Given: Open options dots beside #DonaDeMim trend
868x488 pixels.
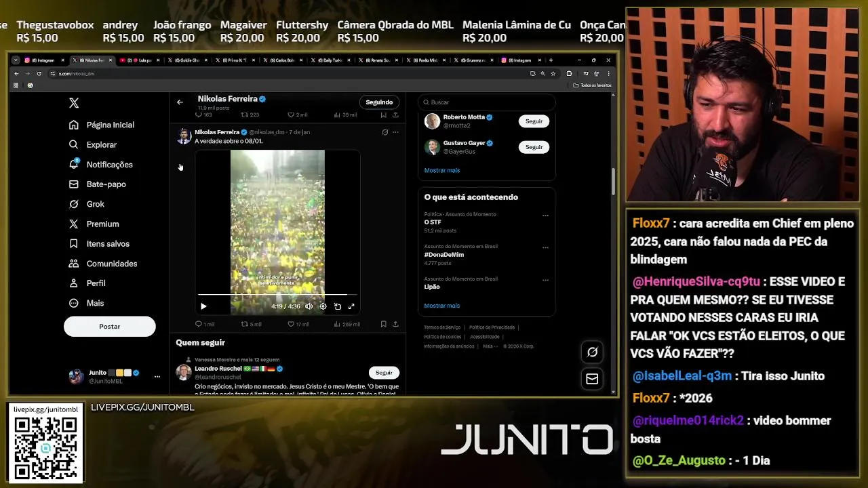Looking at the screenshot, I should (x=545, y=247).
